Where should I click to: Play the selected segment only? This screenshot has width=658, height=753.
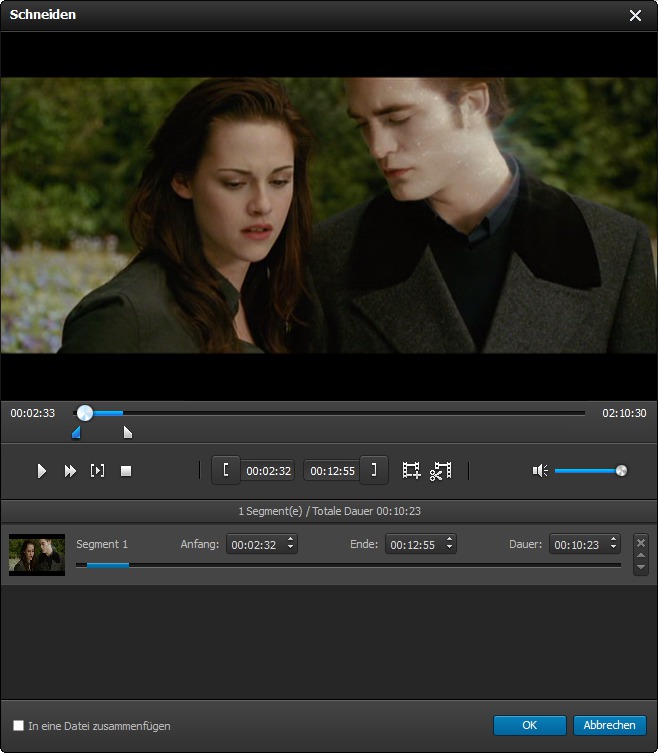click(97, 471)
